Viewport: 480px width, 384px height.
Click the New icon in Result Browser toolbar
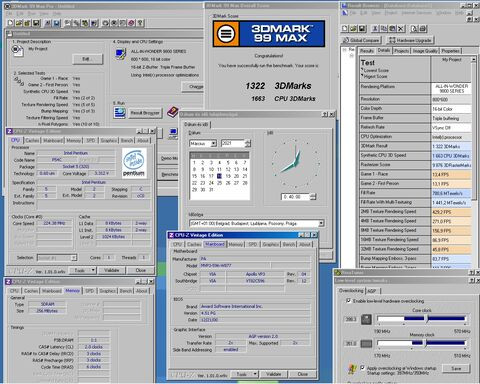tap(345, 29)
